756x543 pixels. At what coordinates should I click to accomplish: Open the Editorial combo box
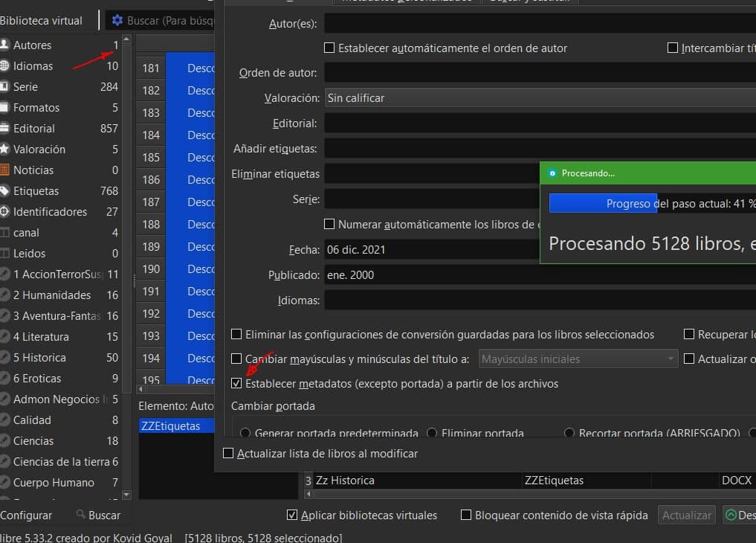pyautogui.click(x=540, y=123)
